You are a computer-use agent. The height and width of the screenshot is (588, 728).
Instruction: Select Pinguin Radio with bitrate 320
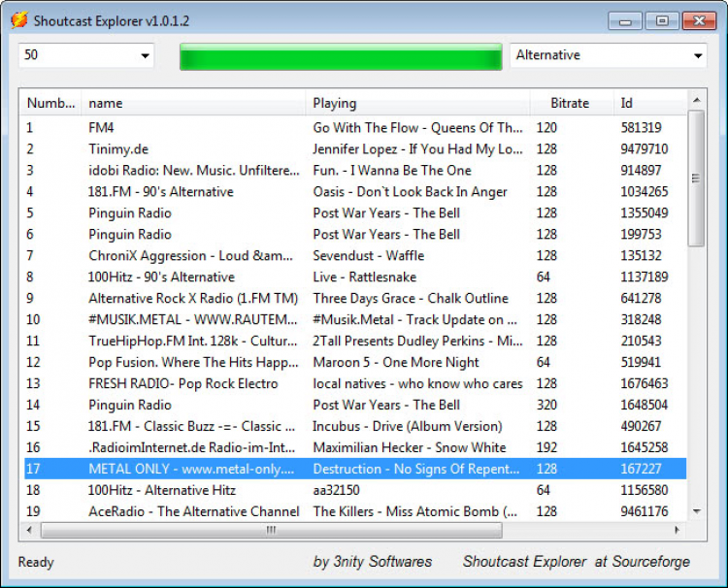tap(355, 406)
